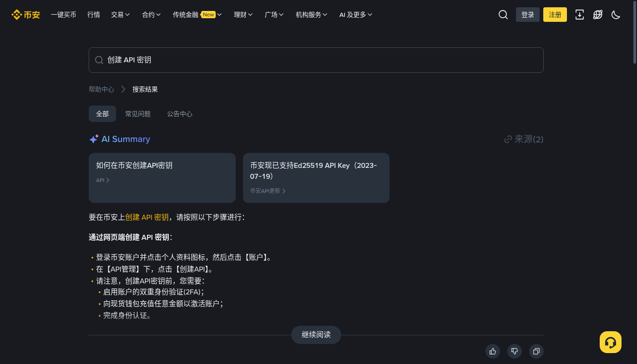The width and height of the screenshot is (637, 364).
Task: Open the app download icon
Action: click(x=580, y=15)
